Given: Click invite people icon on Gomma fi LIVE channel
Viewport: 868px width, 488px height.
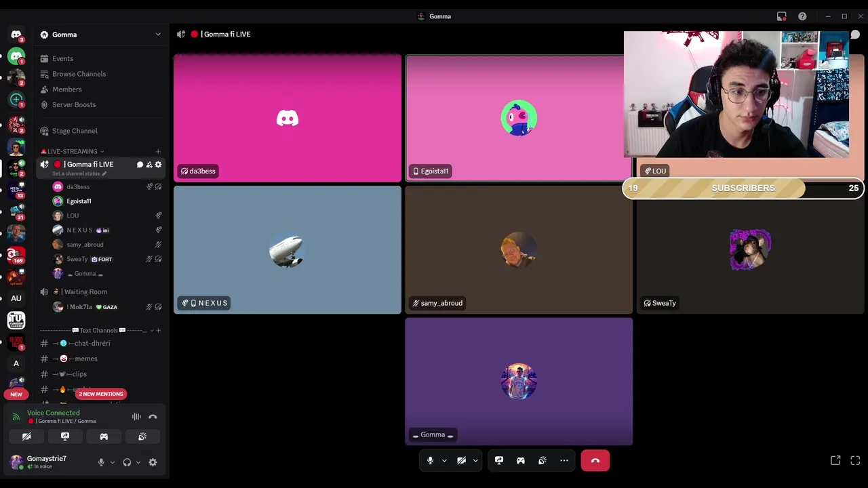Looking at the screenshot, I should [149, 165].
